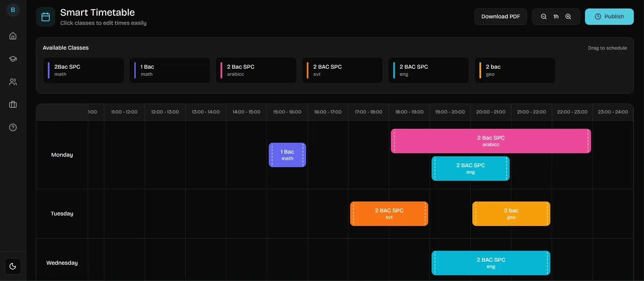The width and height of the screenshot is (644, 281).
Task: Click Tuesday's orange 2 BAC SPC svt block
Action: pos(389,214)
